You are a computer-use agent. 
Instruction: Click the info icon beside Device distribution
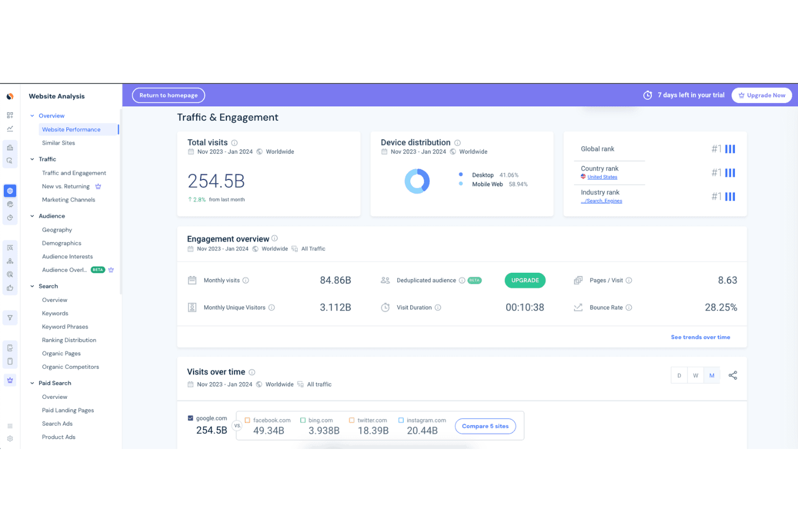(x=457, y=143)
